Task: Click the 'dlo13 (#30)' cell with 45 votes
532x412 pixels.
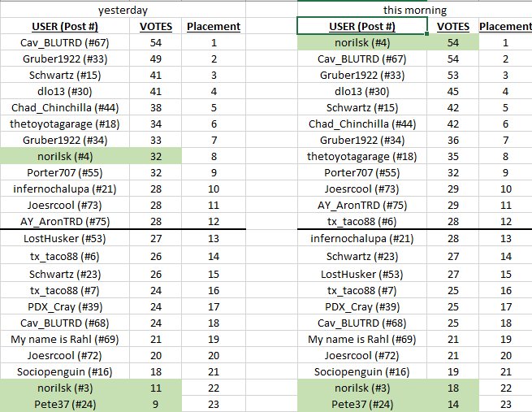Action: [362, 91]
